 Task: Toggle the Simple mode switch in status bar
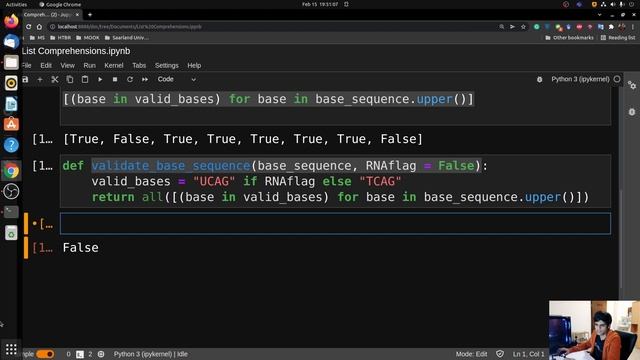tap(45, 354)
